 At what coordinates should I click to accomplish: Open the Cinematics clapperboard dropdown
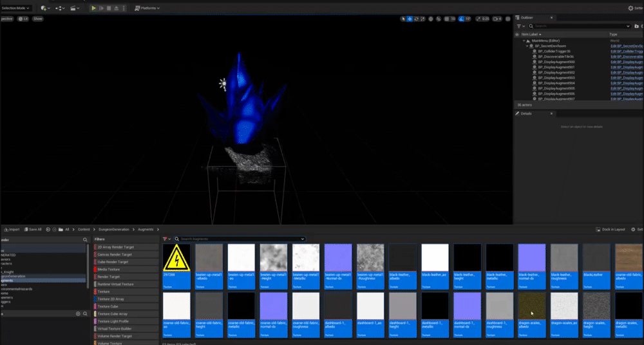74,8
